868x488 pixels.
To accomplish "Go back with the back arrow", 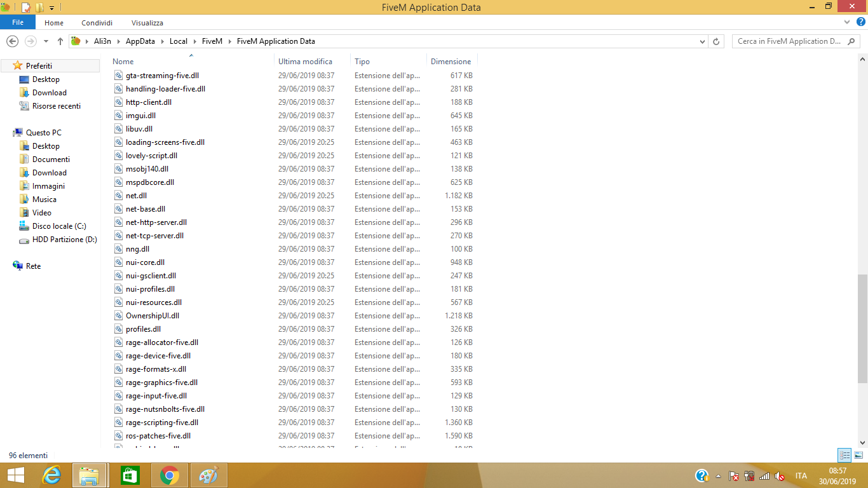I will pyautogui.click(x=12, y=41).
